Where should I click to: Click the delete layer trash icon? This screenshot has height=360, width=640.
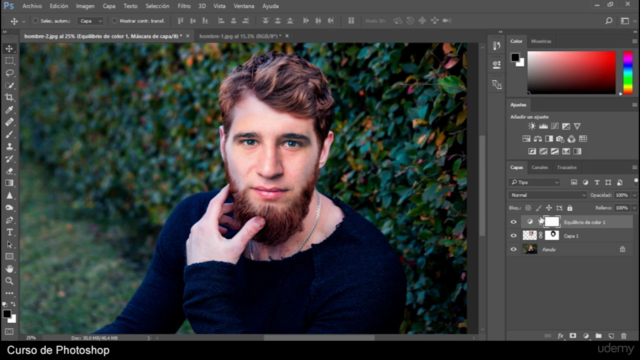pyautogui.click(x=624, y=336)
